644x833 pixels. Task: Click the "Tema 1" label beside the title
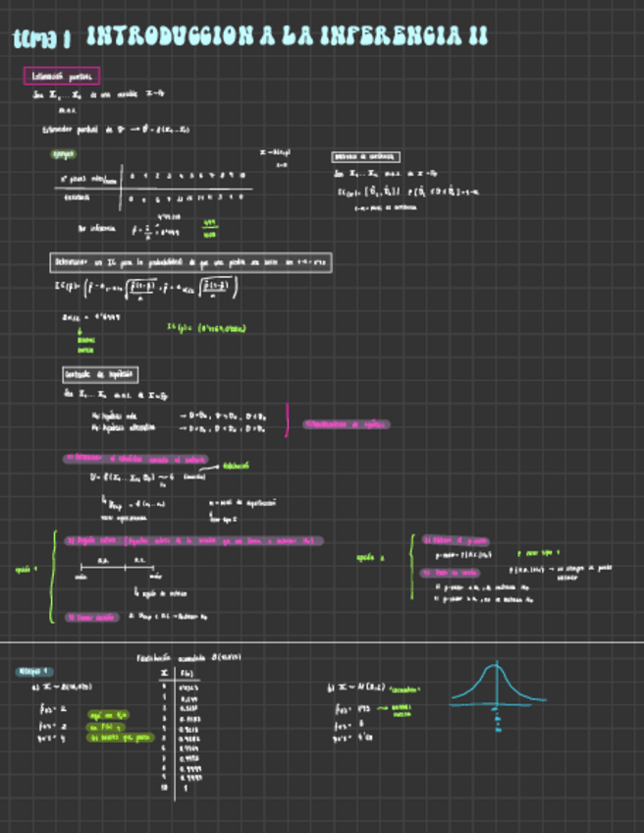pos(40,39)
